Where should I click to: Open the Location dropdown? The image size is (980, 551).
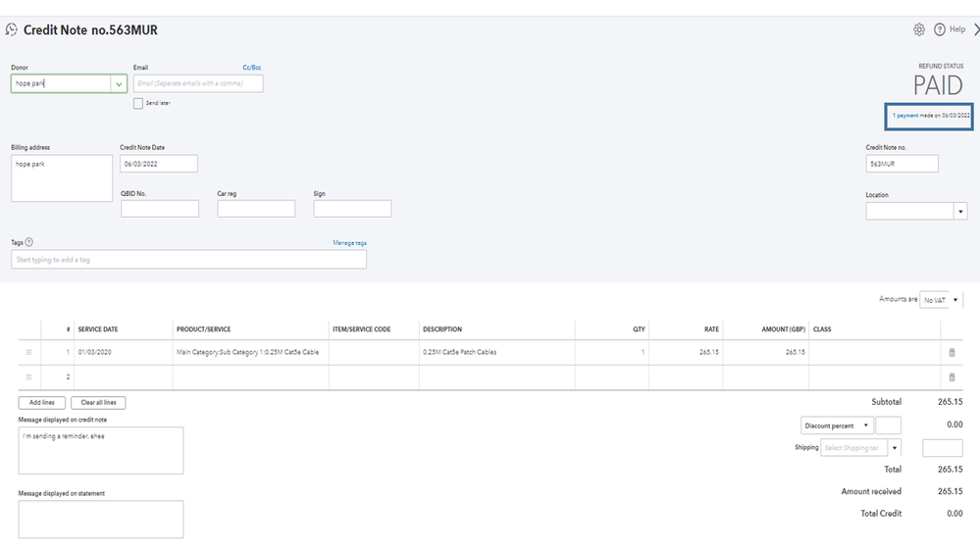point(959,211)
